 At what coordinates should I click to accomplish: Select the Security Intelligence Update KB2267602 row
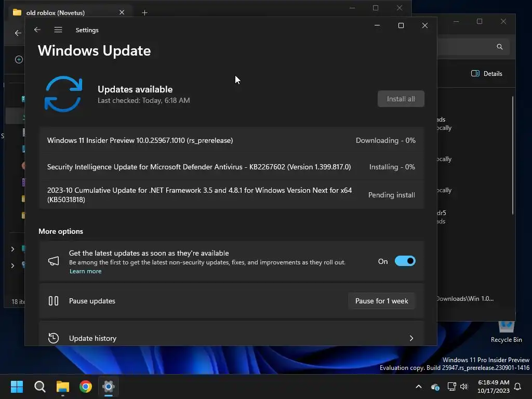(231, 167)
